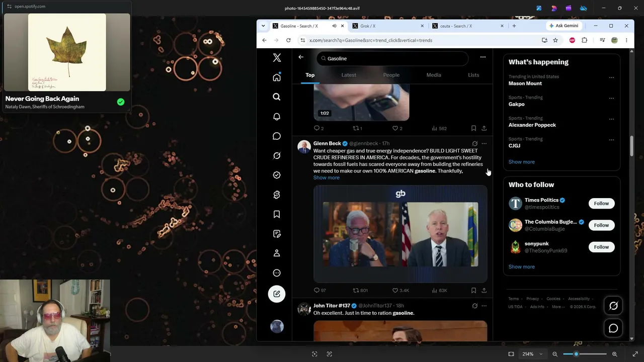Repost the video post with 1 repost
The width and height of the screenshot is (644, 362).
357,128
